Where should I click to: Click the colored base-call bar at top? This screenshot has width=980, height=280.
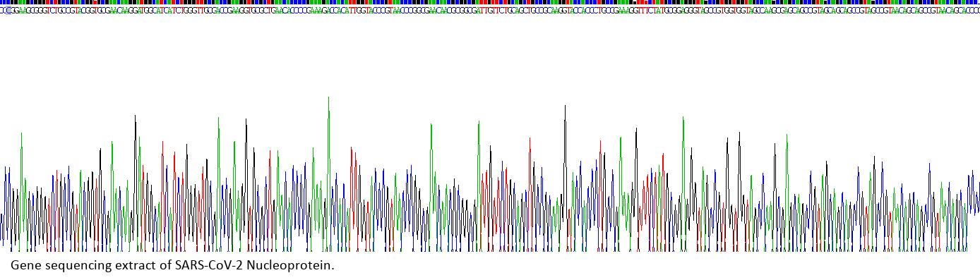490,3
